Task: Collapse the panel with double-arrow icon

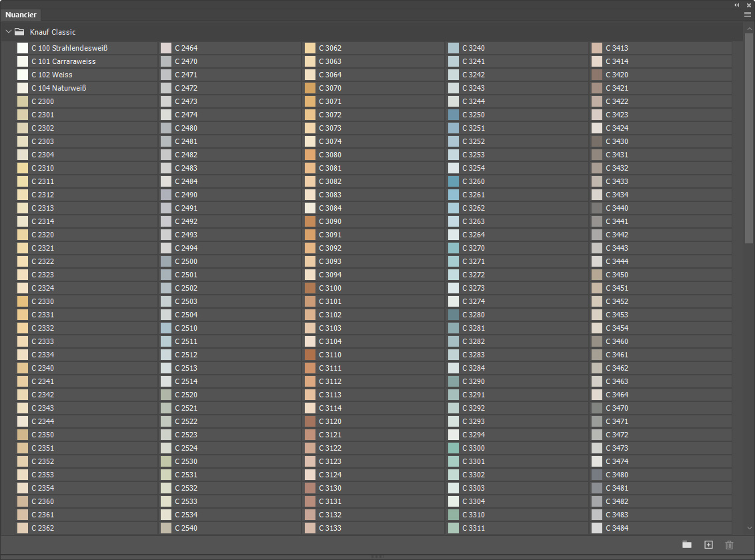Action: point(737,5)
